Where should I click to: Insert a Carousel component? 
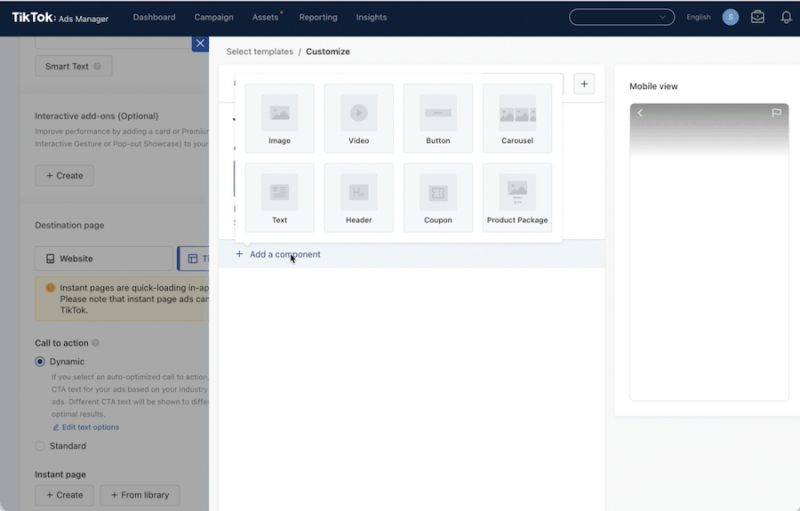[x=517, y=118]
